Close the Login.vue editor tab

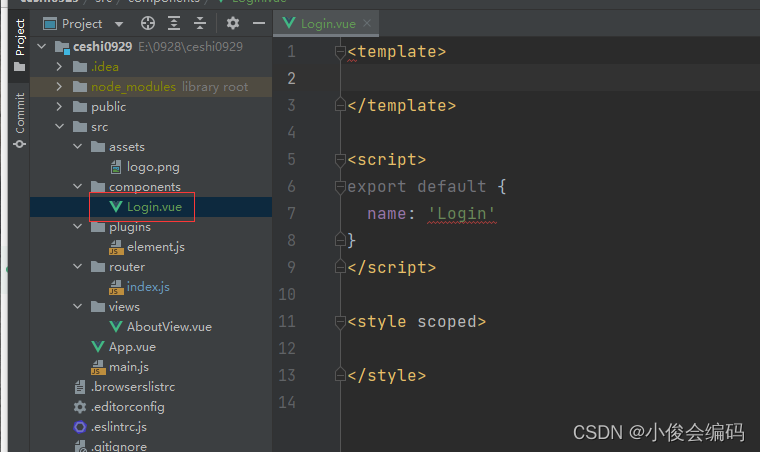[367, 23]
